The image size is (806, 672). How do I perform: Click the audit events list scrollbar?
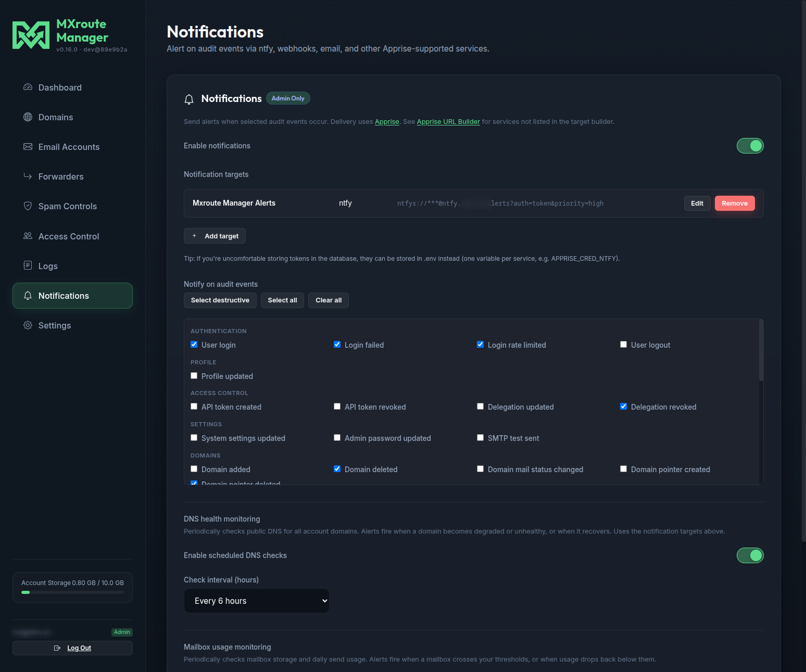(761, 350)
